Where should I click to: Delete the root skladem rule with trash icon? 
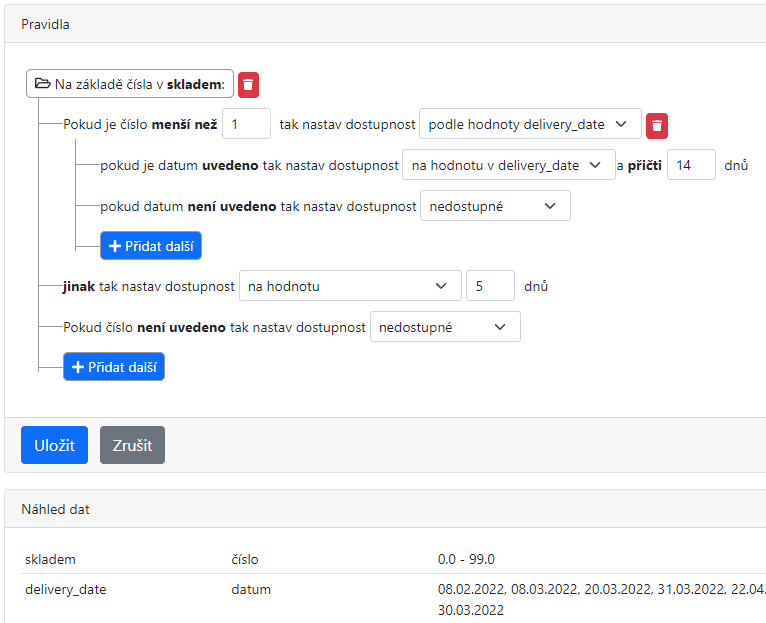[248, 85]
